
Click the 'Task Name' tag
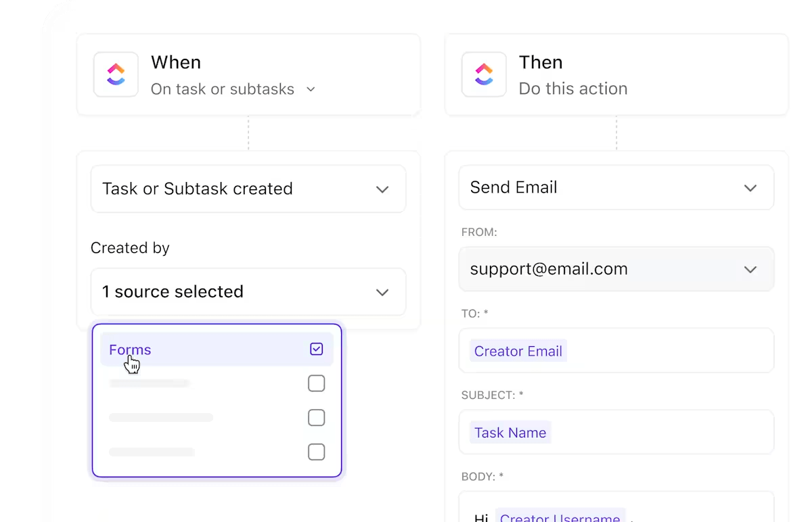tap(510, 433)
